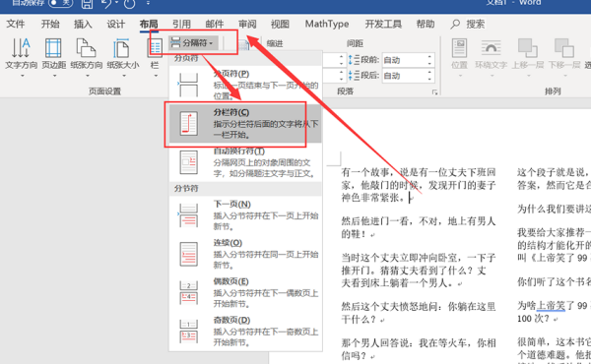Open the 文件 File tab
Screen dimensions: 591x364
[16, 24]
